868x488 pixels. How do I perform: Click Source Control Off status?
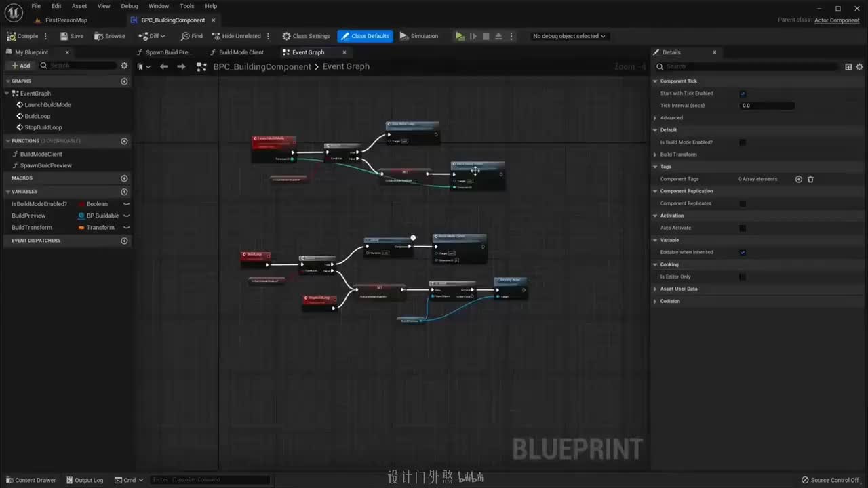click(830, 480)
